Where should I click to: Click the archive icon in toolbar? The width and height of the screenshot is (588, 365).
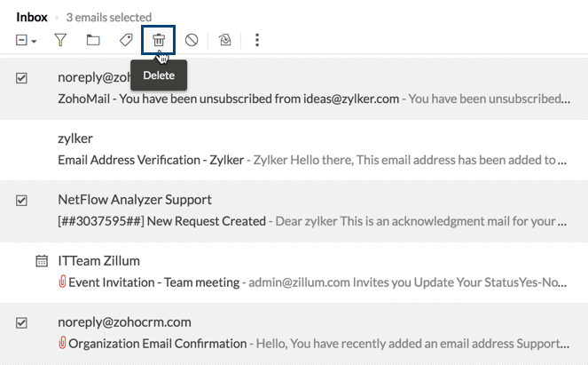click(x=225, y=40)
